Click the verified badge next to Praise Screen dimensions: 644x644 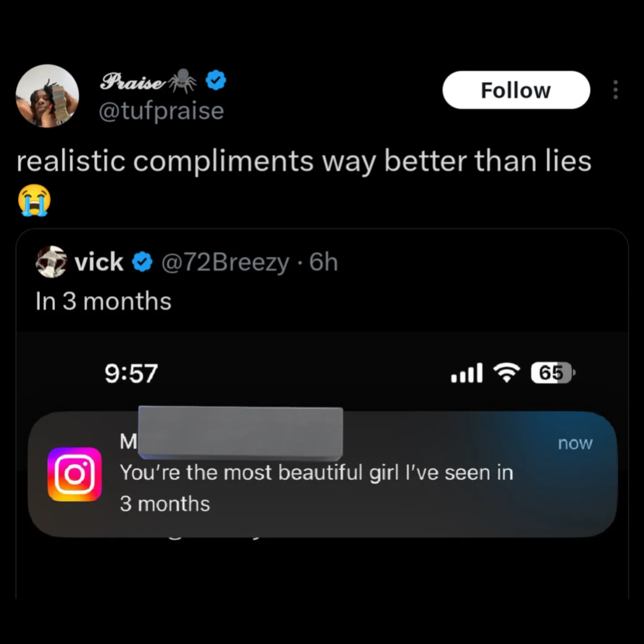click(x=215, y=80)
